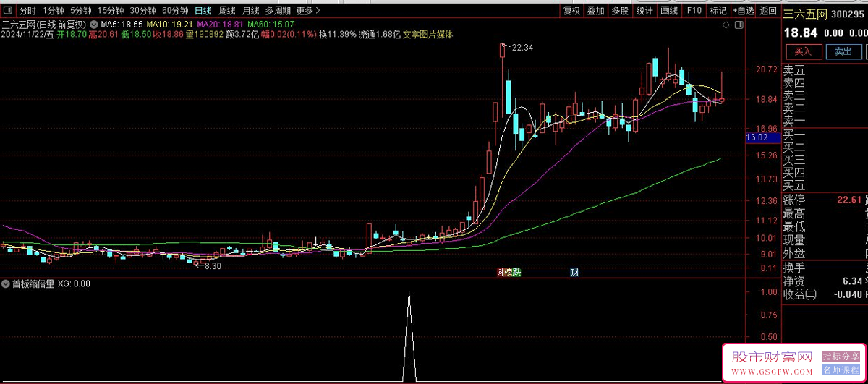Click the 收益(三) value row
The image size is (868, 384).
point(825,294)
